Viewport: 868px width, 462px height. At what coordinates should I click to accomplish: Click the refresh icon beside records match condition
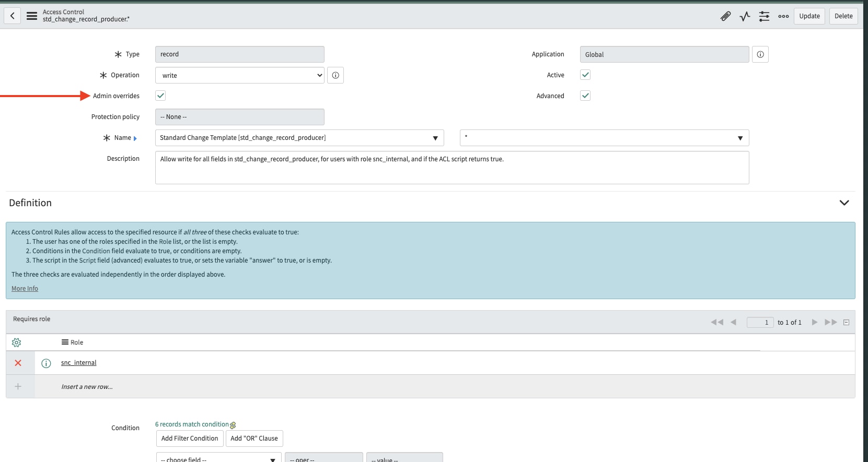coord(233,425)
